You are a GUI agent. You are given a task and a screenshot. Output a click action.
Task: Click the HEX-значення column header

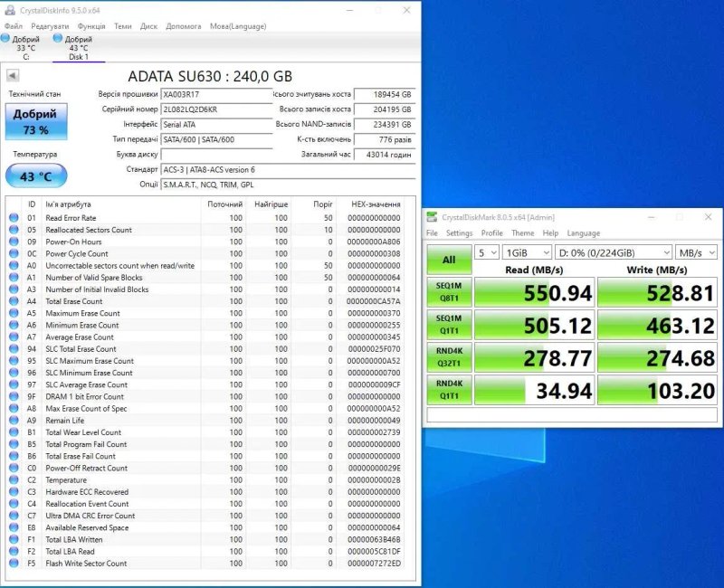(x=376, y=204)
